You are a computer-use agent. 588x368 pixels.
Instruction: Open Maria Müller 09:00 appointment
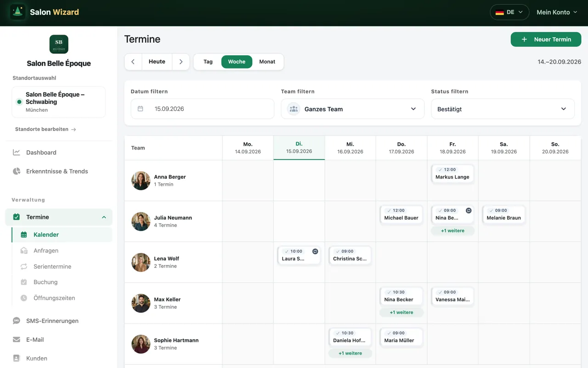tap(401, 337)
